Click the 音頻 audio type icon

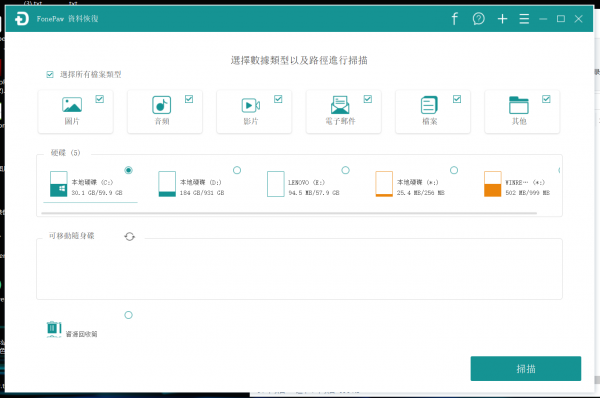point(161,104)
